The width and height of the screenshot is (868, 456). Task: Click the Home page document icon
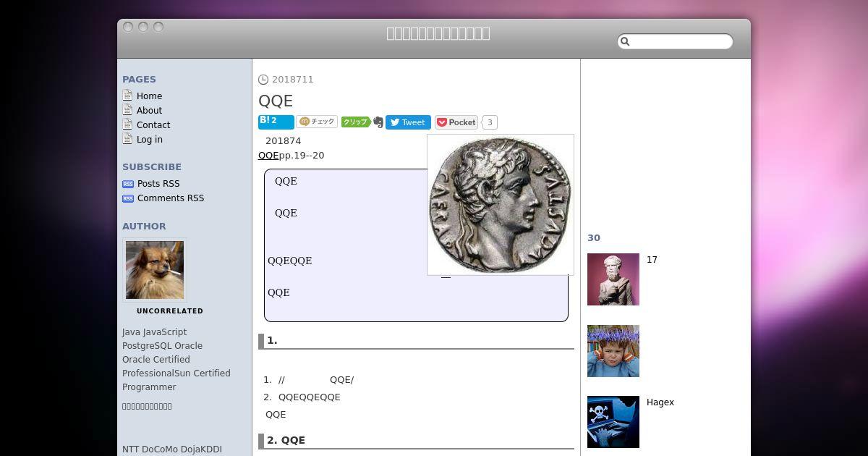tap(127, 96)
